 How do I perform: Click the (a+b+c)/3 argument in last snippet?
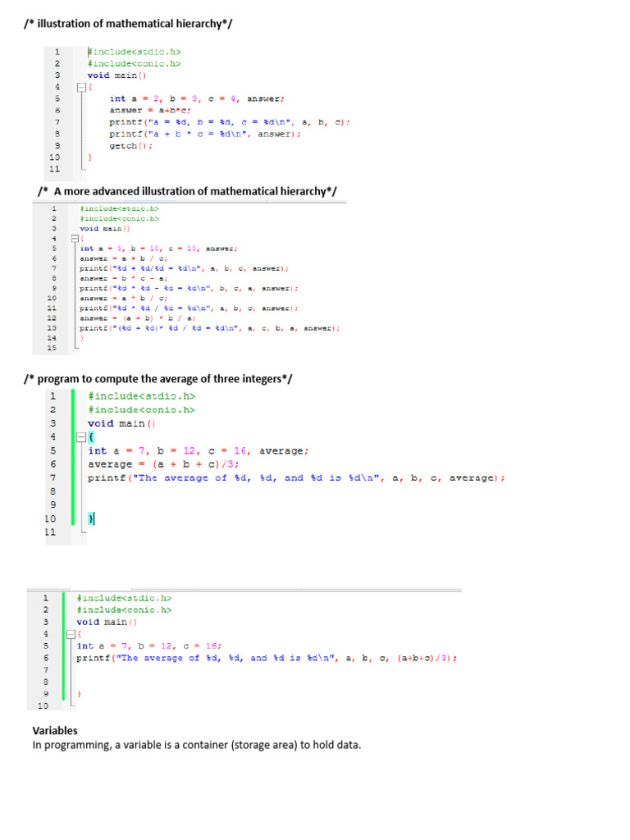pos(427,658)
